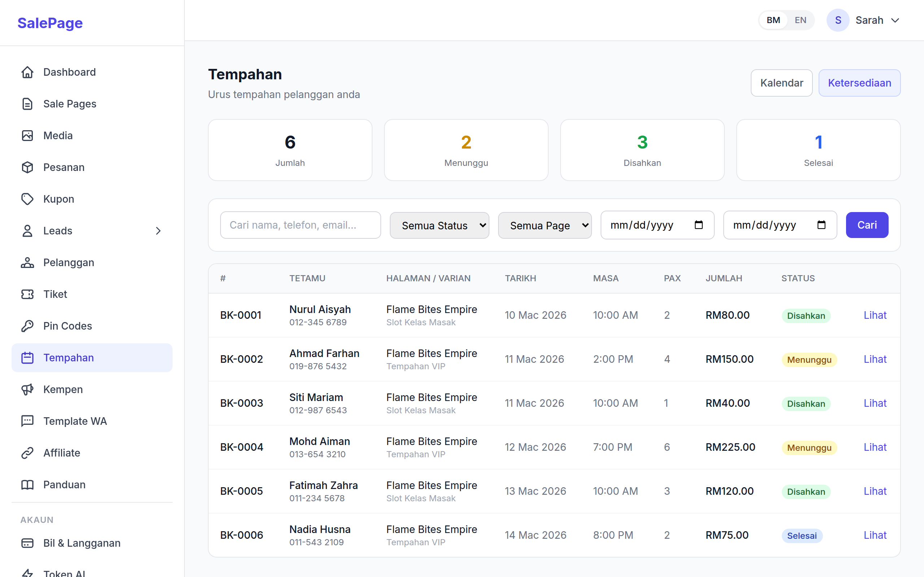The height and width of the screenshot is (577, 924).
Task: Switch language to BM
Action: [x=773, y=20]
